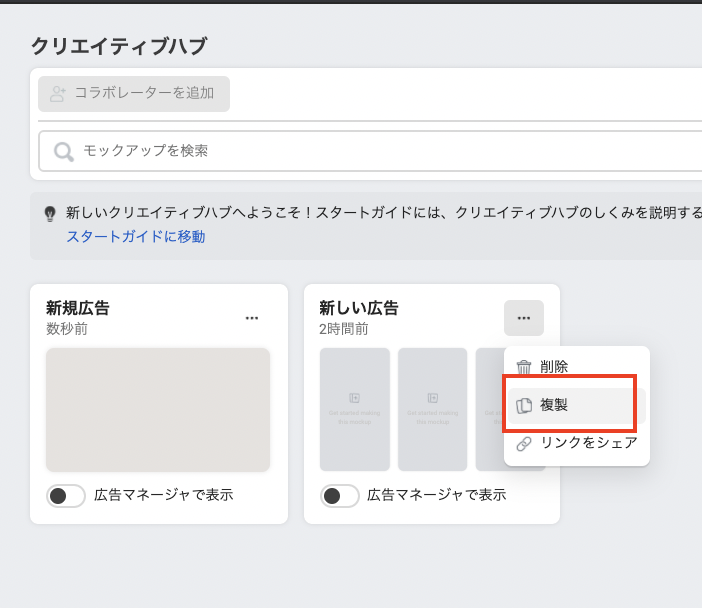
Task: Close the three-dot menu on 新しい広告 card
Action: click(x=524, y=318)
